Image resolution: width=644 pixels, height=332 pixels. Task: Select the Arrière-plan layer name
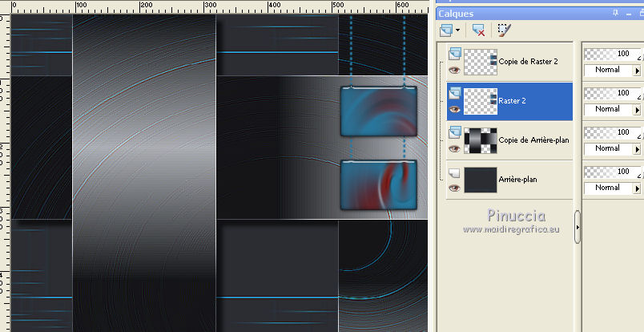(517, 180)
